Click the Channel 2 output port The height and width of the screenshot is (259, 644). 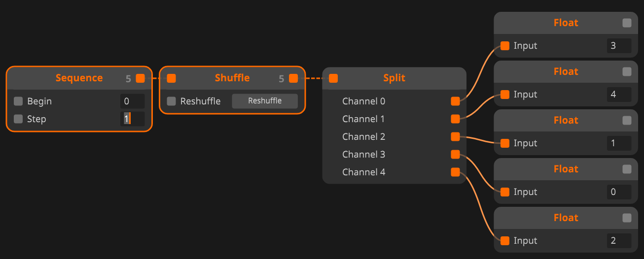click(455, 136)
